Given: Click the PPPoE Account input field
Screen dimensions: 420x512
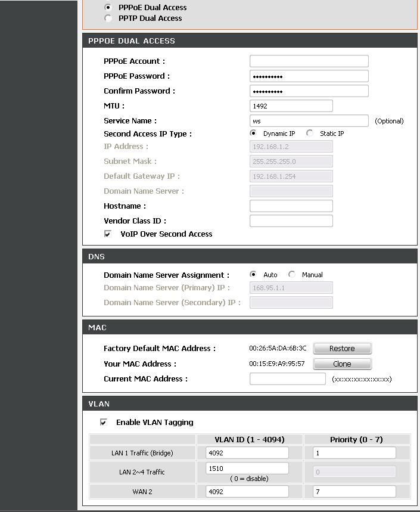Looking at the screenshot, I should 309,61.
